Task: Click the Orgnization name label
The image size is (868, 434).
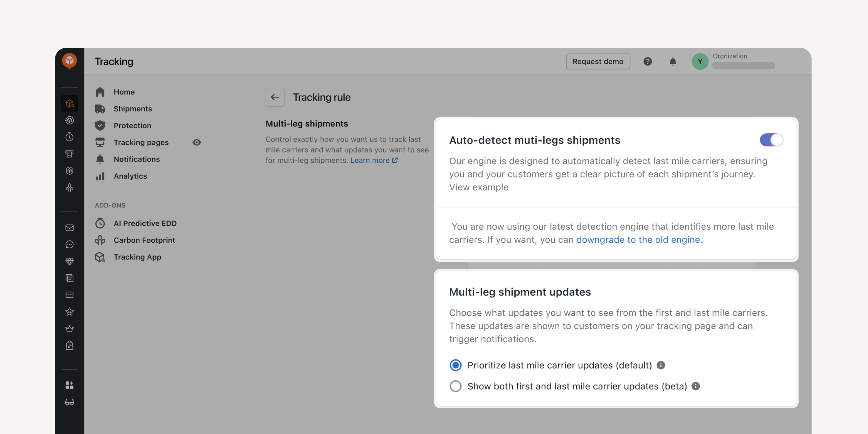Action: 729,56
